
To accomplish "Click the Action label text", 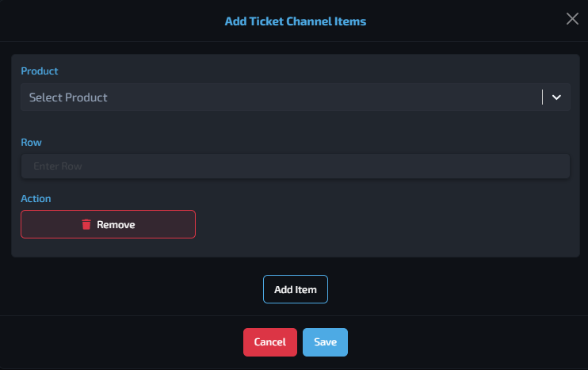I will pyautogui.click(x=36, y=198).
